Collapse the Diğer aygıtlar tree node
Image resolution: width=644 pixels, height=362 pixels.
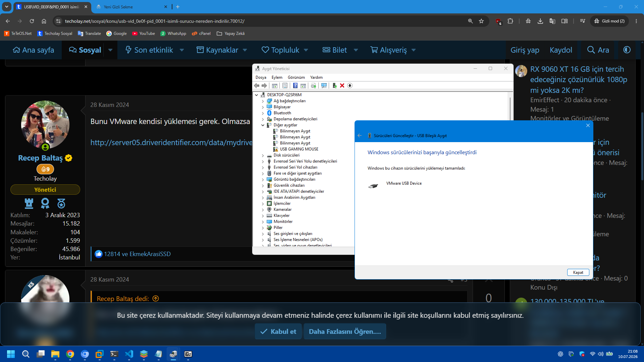coord(263,125)
